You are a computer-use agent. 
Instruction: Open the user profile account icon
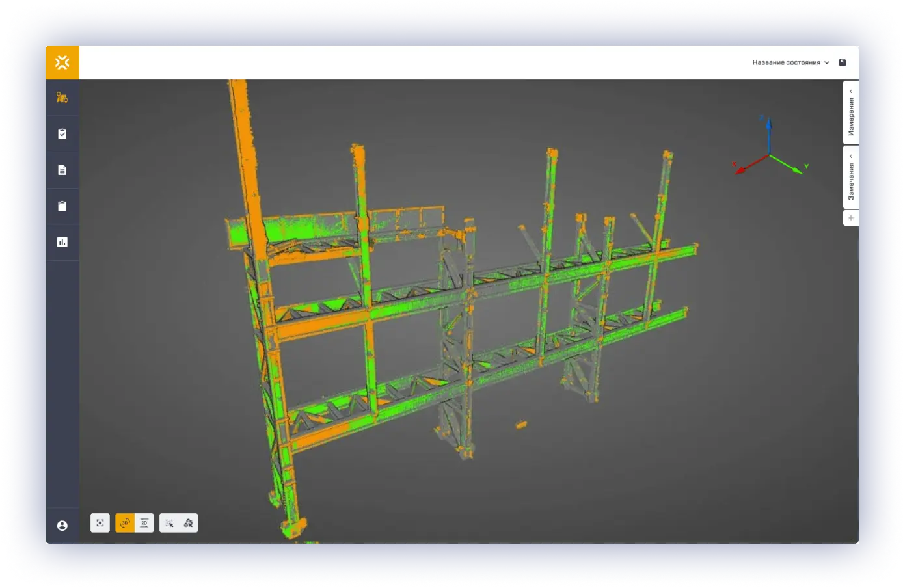tap(62, 526)
